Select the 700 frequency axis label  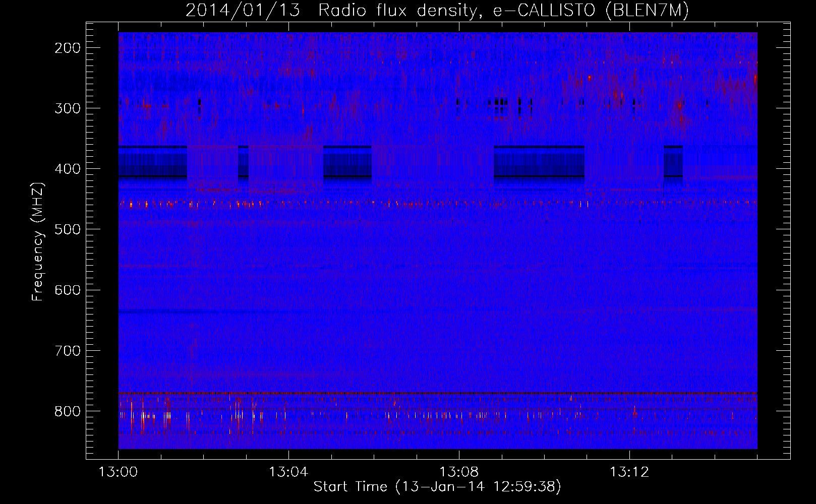click(x=68, y=350)
